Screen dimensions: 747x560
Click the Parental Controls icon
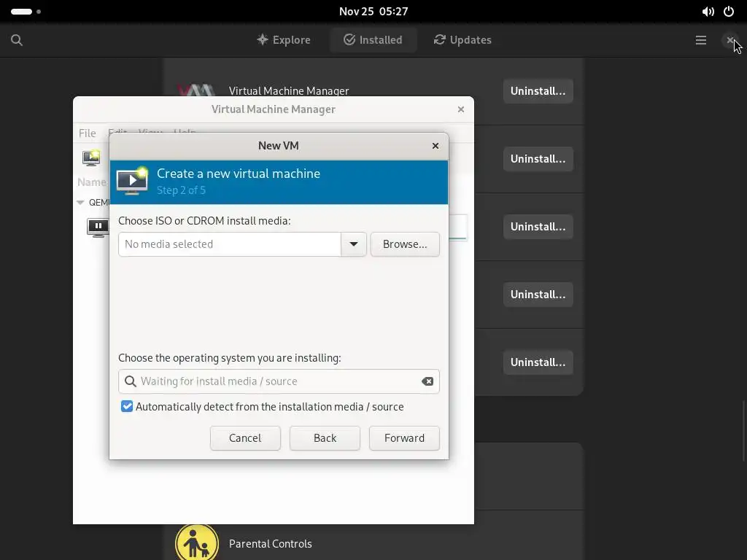pyautogui.click(x=196, y=542)
